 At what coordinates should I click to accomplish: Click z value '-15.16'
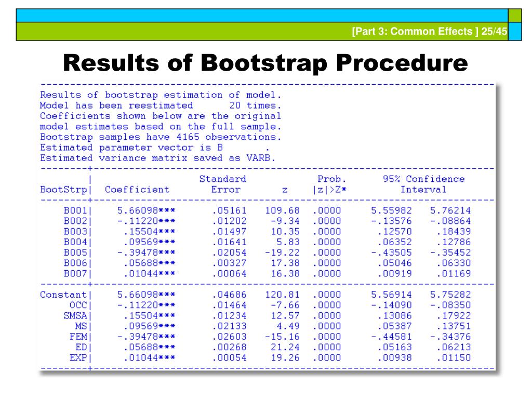coord(282,337)
